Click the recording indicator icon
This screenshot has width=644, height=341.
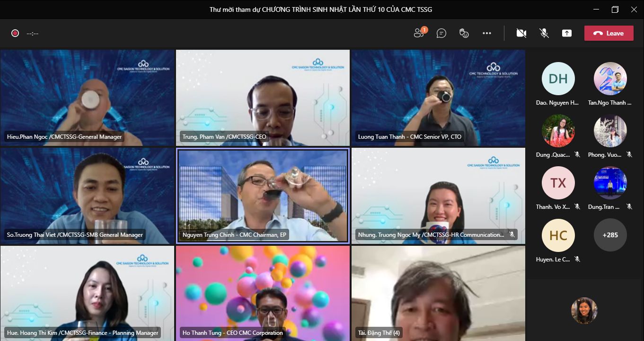(x=15, y=33)
